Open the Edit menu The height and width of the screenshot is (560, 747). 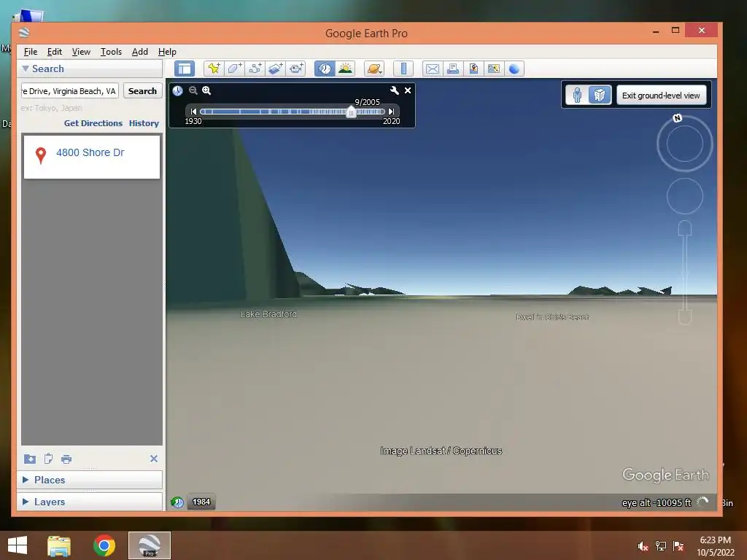[54, 52]
